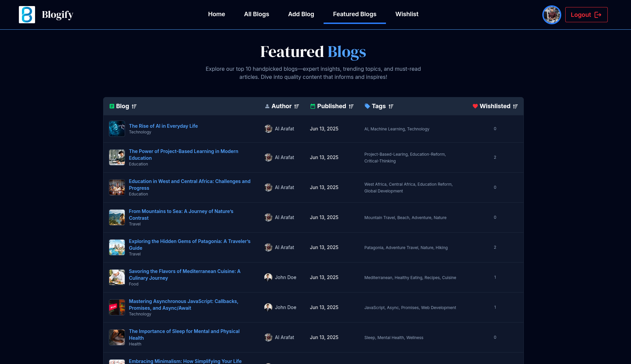Open Savoring Mediterranean Cuisine blog

pyautogui.click(x=184, y=275)
